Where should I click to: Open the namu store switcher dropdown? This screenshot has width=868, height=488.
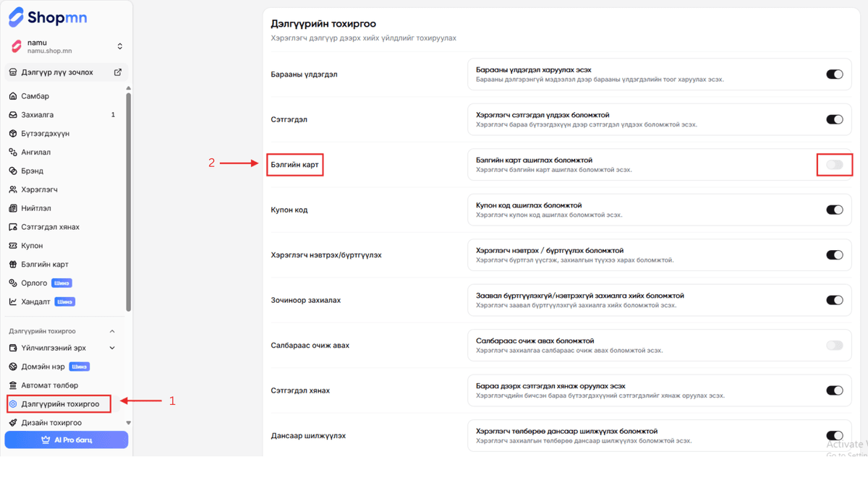click(x=120, y=47)
